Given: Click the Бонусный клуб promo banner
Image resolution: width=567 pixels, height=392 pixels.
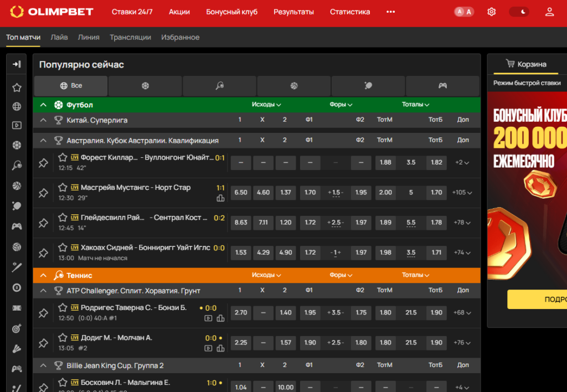Looking at the screenshot, I should tap(527, 209).
